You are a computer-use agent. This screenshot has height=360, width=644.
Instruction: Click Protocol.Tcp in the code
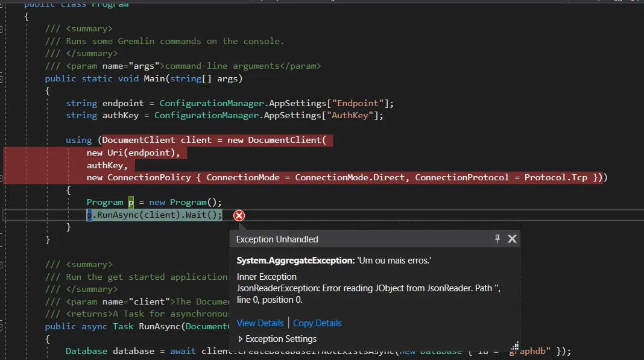pos(556,177)
